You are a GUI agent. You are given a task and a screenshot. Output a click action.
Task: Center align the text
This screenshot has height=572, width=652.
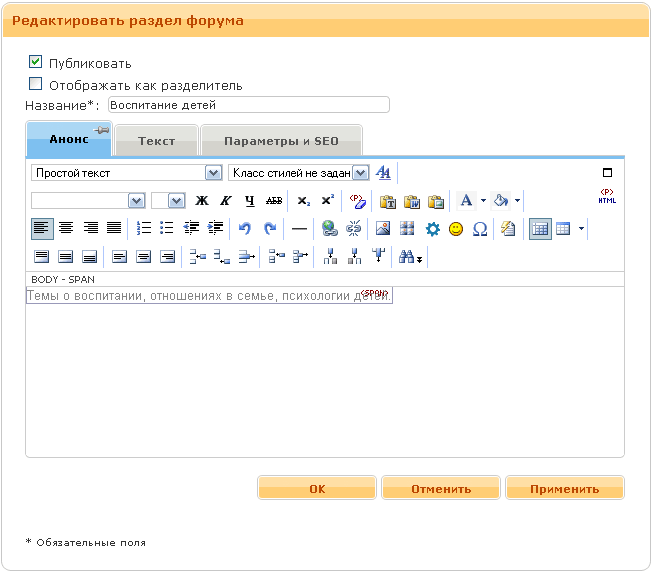(x=66, y=229)
